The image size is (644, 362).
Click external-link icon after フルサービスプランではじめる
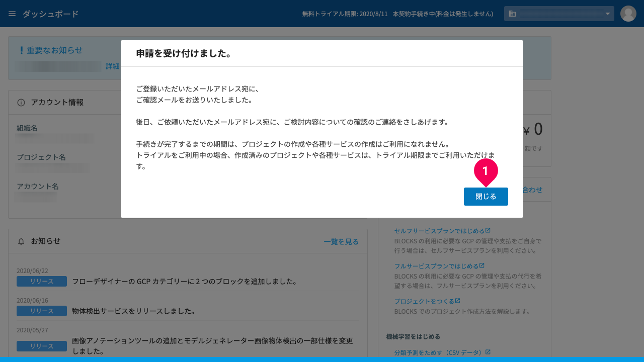482,265
